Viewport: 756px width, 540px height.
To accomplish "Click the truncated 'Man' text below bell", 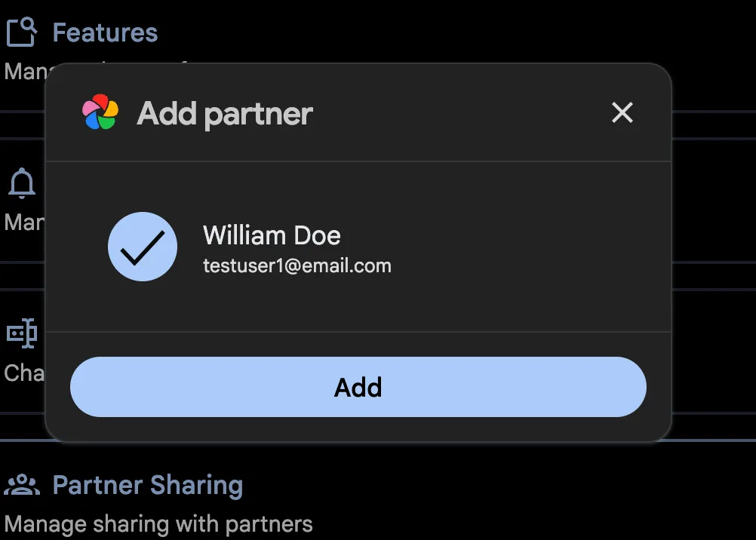I will coord(23,222).
